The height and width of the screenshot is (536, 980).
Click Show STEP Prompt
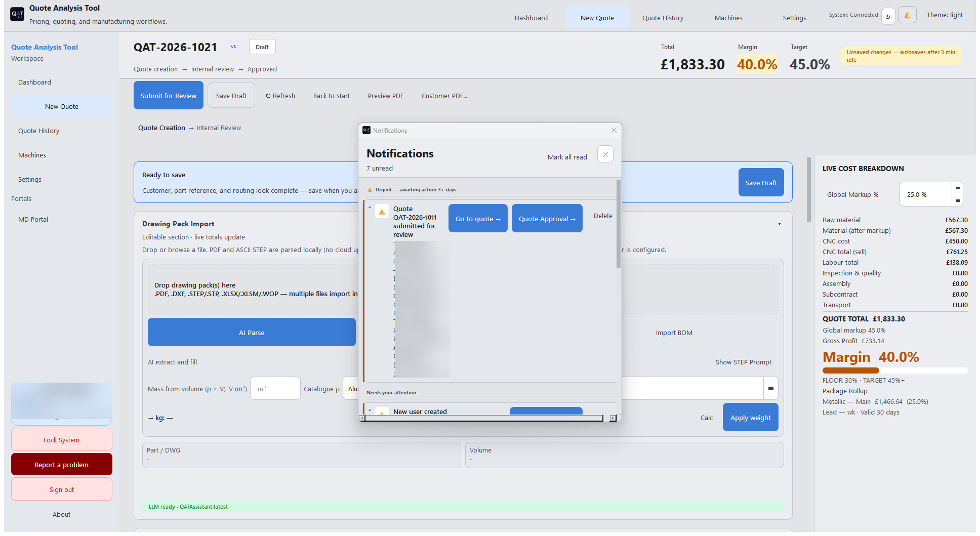(743, 362)
